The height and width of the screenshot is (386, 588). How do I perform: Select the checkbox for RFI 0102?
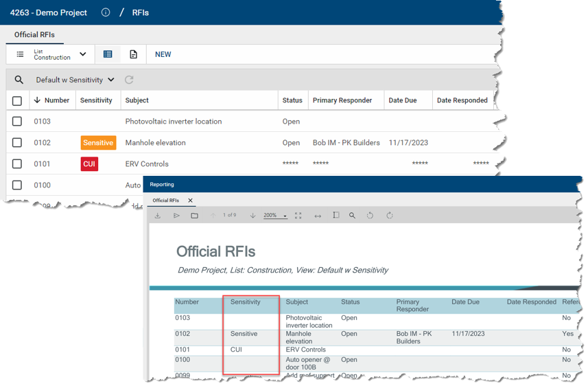(x=17, y=143)
